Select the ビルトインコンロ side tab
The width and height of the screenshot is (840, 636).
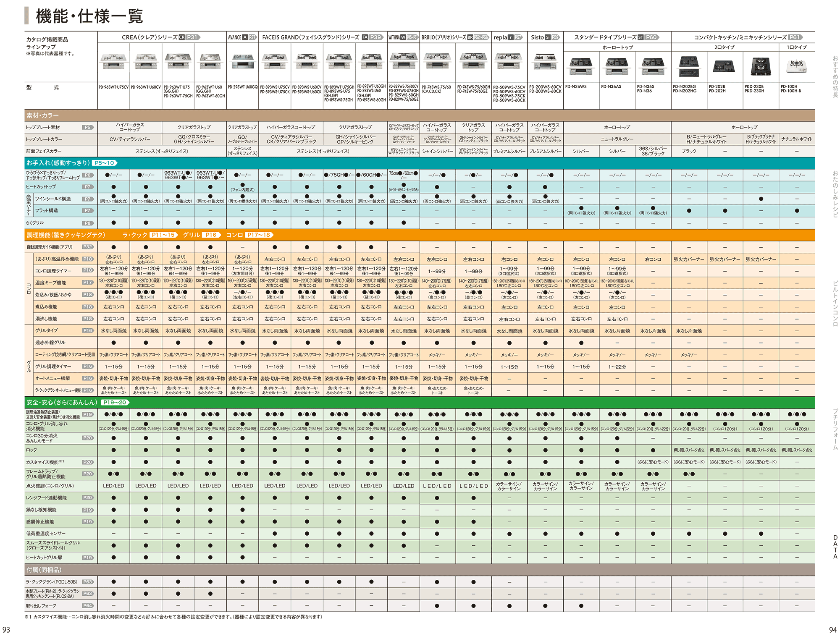pyautogui.click(x=835, y=304)
